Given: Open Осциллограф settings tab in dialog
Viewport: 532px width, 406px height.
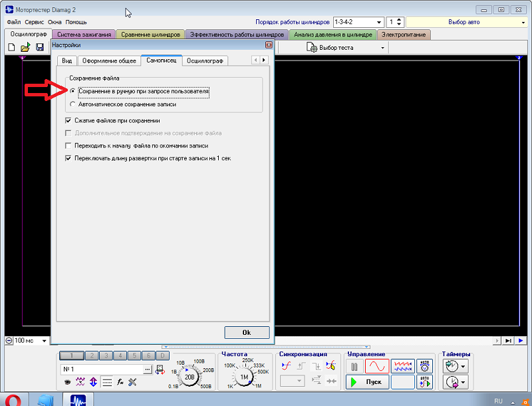Looking at the screenshot, I should [x=205, y=60].
